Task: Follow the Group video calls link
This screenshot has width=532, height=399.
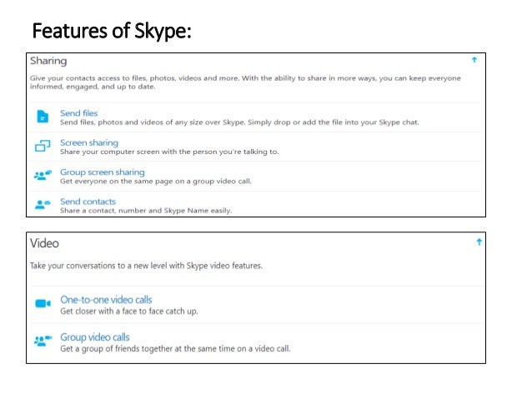Action: pos(94,337)
